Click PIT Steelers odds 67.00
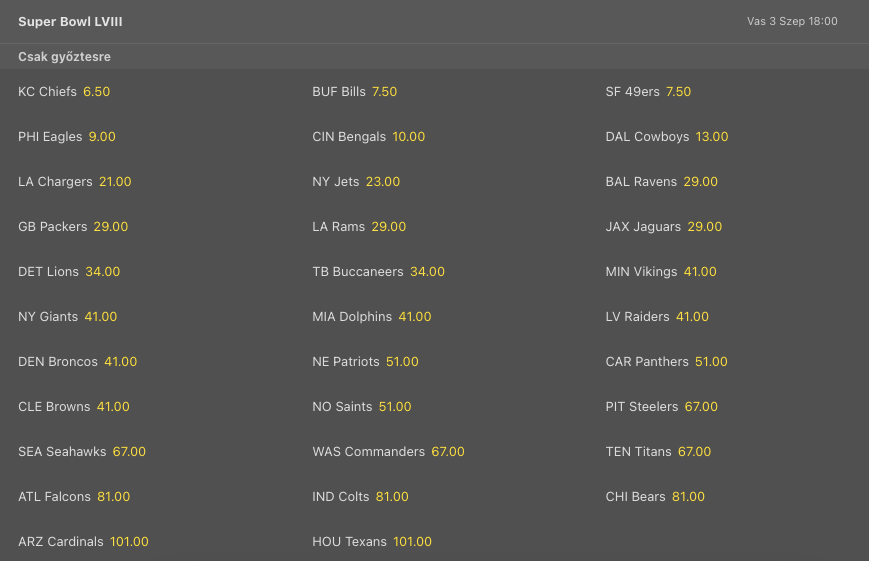 click(x=701, y=407)
